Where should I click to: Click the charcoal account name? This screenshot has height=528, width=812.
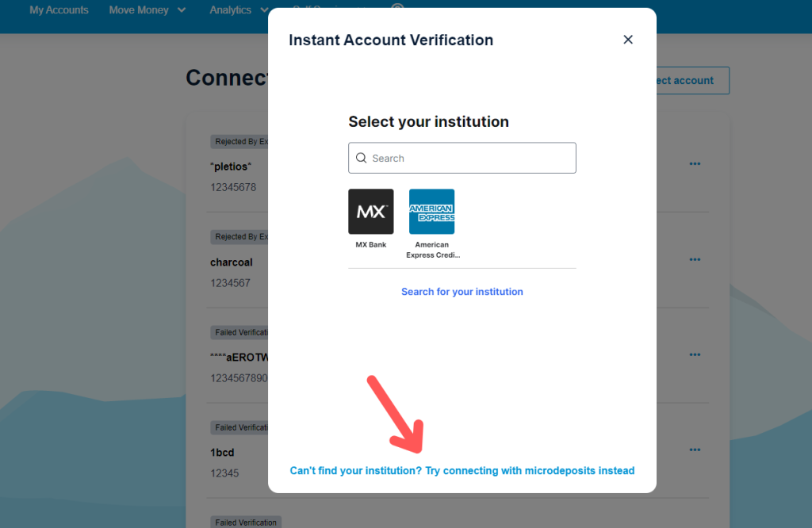pos(232,262)
